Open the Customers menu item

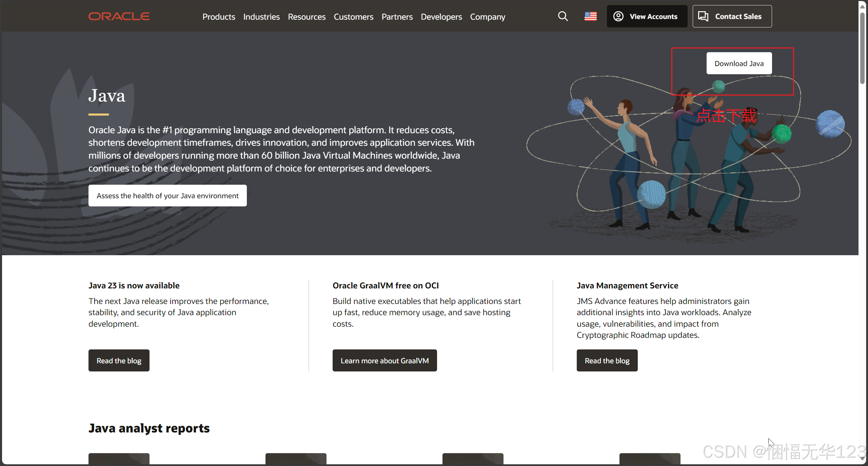353,17
